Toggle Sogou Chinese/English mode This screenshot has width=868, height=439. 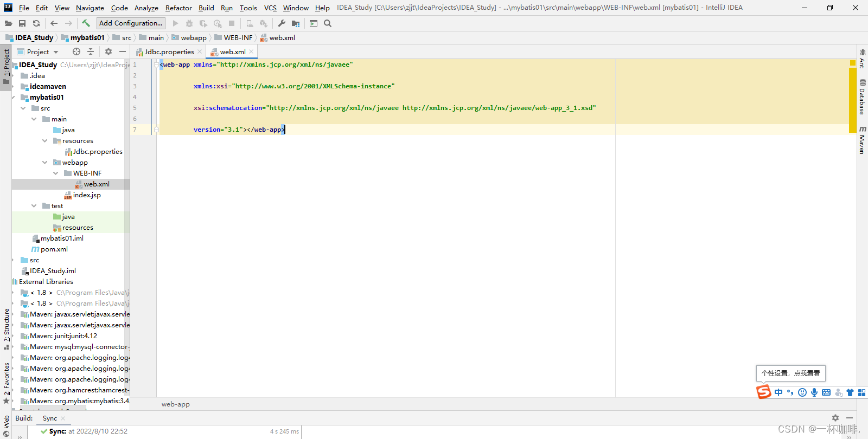click(x=778, y=392)
